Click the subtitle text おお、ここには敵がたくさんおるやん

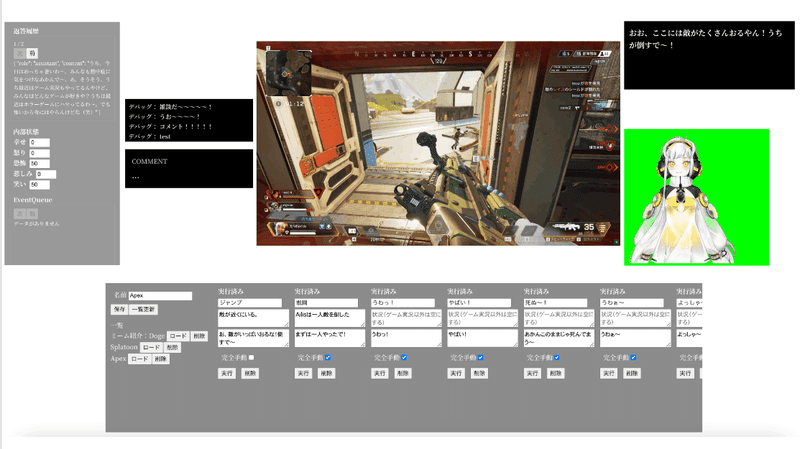click(x=706, y=39)
